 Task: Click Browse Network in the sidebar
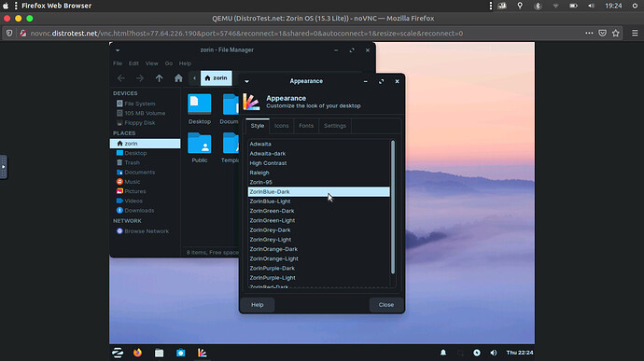[x=145, y=231]
